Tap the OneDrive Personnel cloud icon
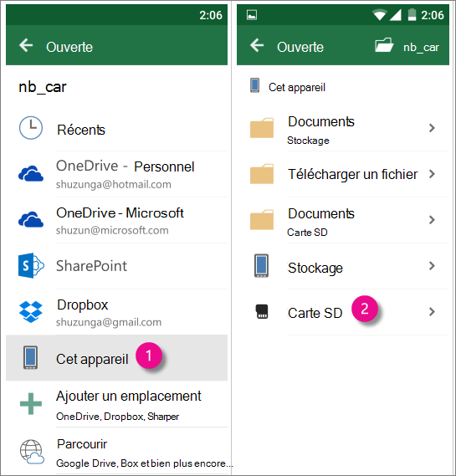Screen dimensions: 456x476 (x=31, y=174)
